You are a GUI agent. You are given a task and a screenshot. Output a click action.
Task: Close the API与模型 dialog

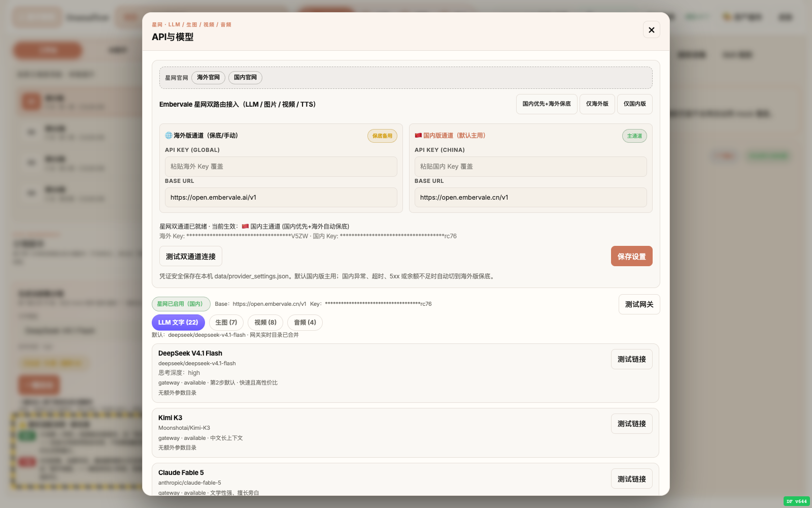pyautogui.click(x=652, y=30)
